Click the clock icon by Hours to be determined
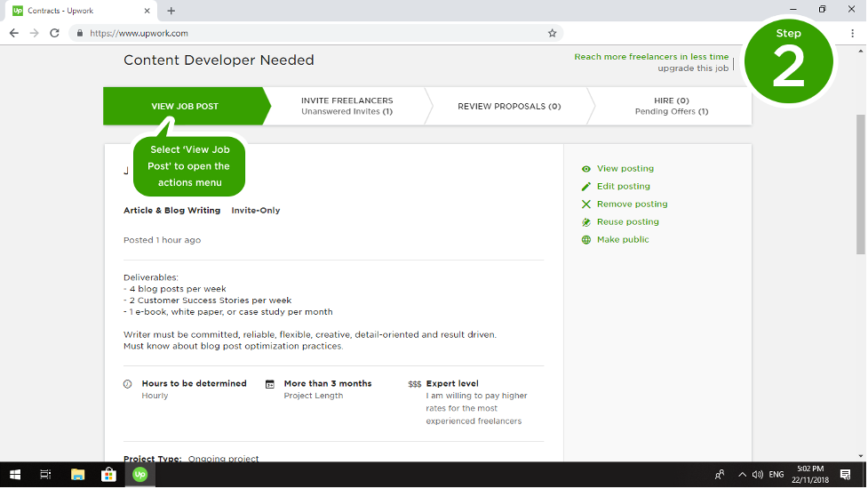 128,384
